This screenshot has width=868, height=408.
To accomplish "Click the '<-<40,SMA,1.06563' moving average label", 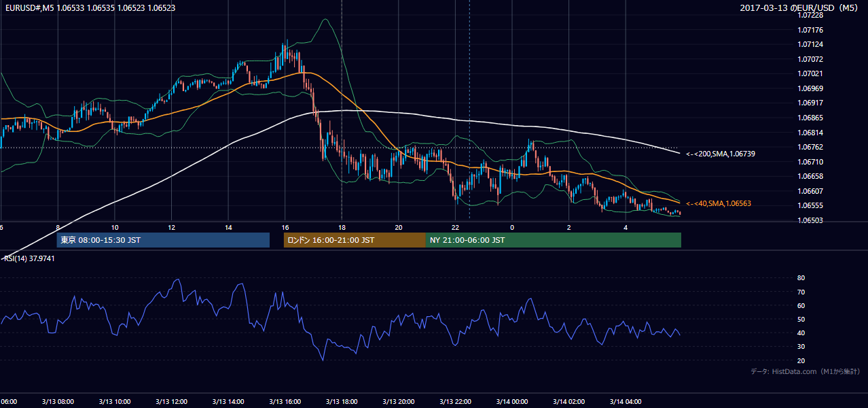I will (x=719, y=203).
